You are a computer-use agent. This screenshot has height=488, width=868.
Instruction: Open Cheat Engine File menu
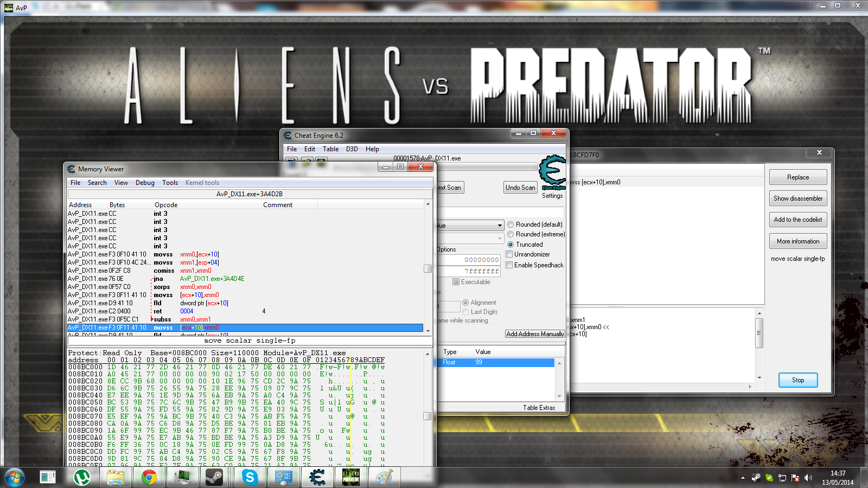(292, 149)
